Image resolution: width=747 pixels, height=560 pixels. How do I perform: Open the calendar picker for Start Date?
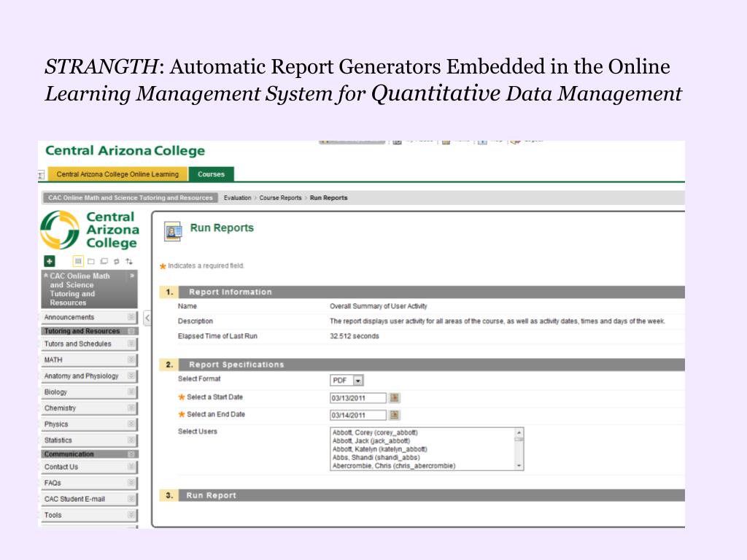tap(395, 397)
